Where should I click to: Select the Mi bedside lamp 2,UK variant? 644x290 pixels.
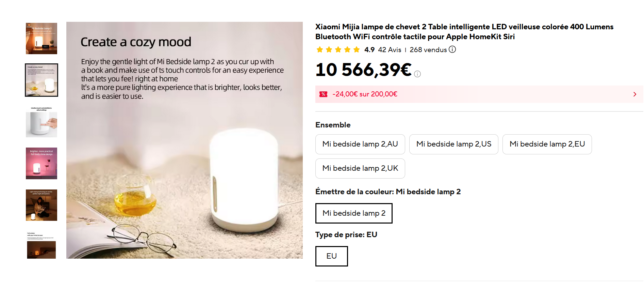pyautogui.click(x=360, y=168)
